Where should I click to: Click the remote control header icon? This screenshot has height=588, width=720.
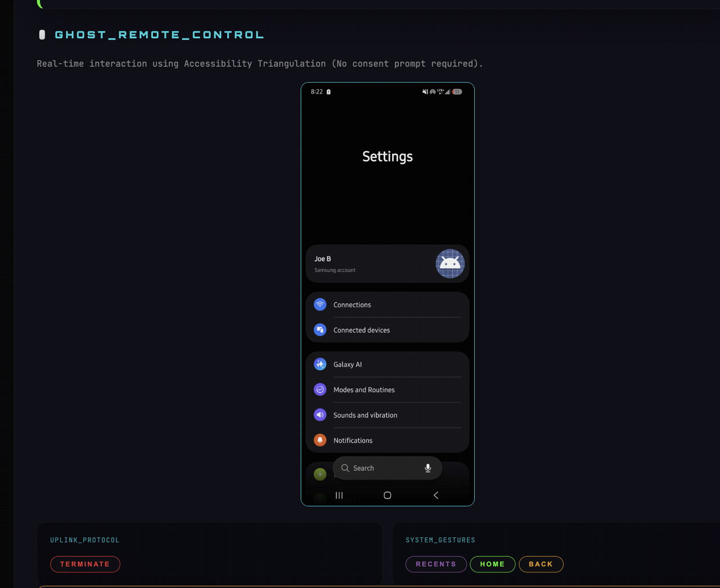point(42,35)
